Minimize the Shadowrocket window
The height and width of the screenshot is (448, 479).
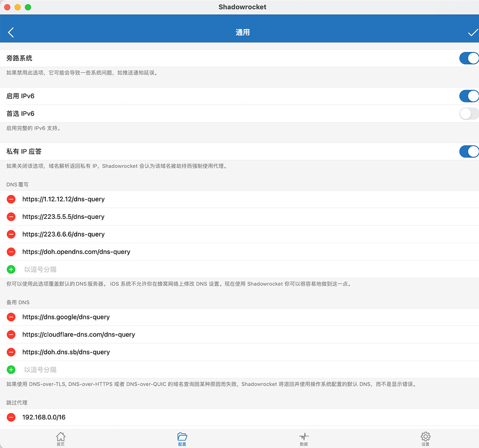pyautogui.click(x=18, y=7)
